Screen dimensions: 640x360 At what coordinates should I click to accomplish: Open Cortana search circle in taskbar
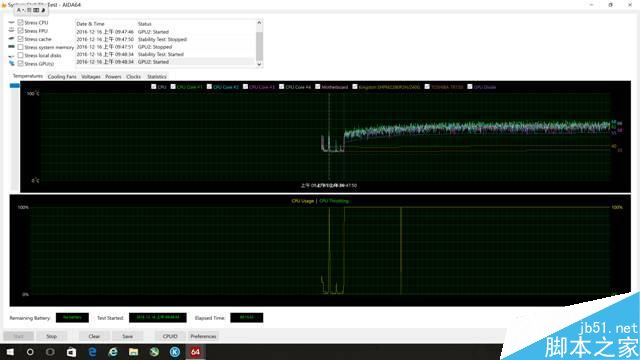pyautogui.click(x=30, y=352)
